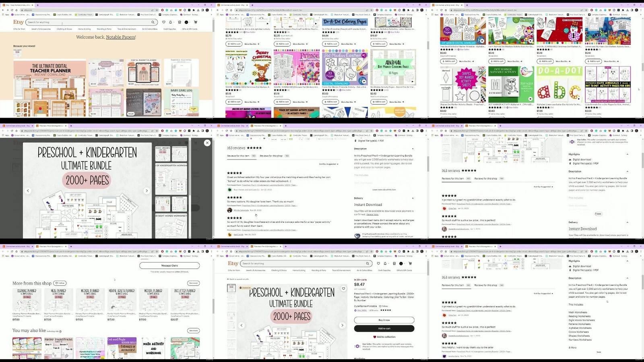Click the Here's how link under Instant Download
The width and height of the screenshot is (644, 362).
click(372, 214)
